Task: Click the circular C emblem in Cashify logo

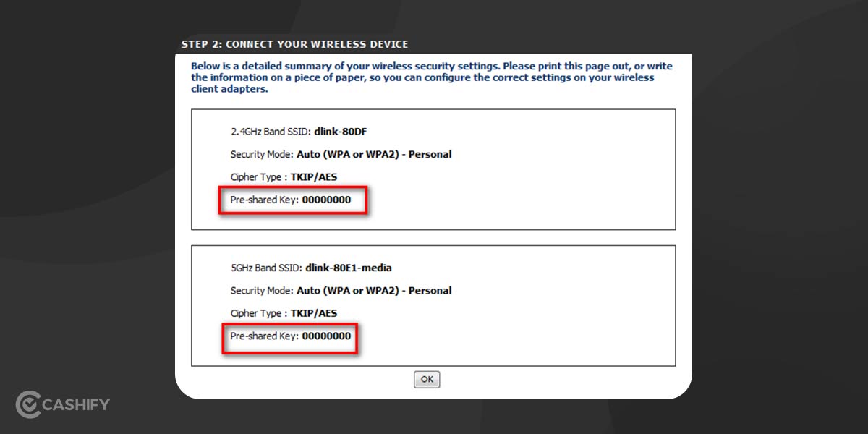Action: pyautogui.click(x=27, y=407)
